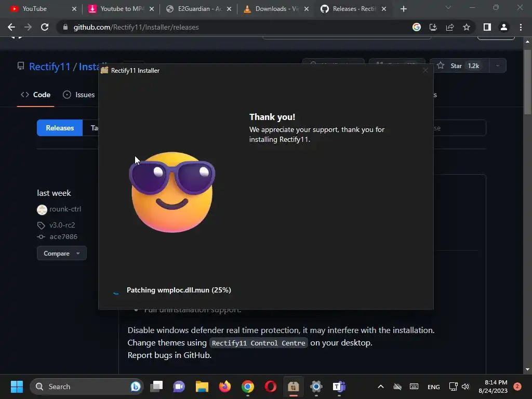Screen dimensions: 532x399
Task: Select the Releases button
Action: click(60, 128)
